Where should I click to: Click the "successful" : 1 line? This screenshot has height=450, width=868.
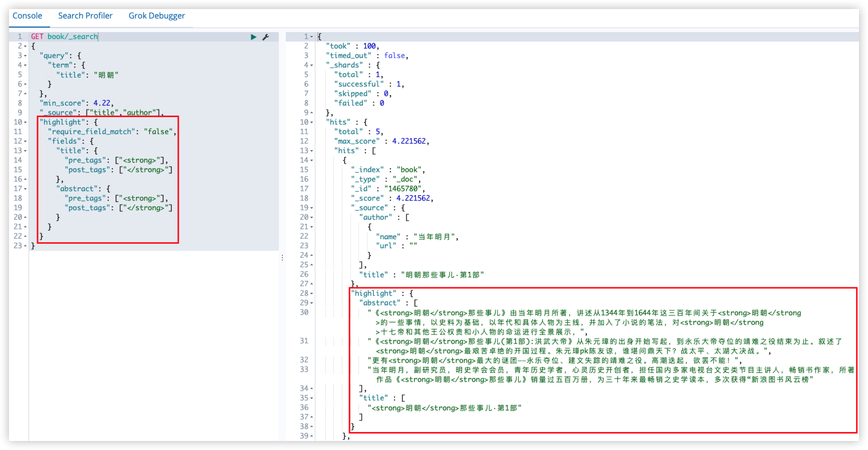coord(369,84)
